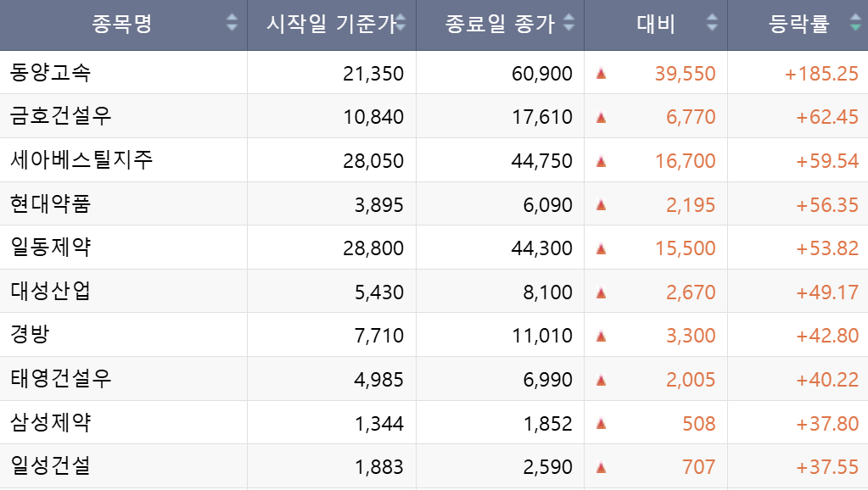Click the rise triangle for 삼성제약
This screenshot has height=490, width=868.
tap(601, 422)
